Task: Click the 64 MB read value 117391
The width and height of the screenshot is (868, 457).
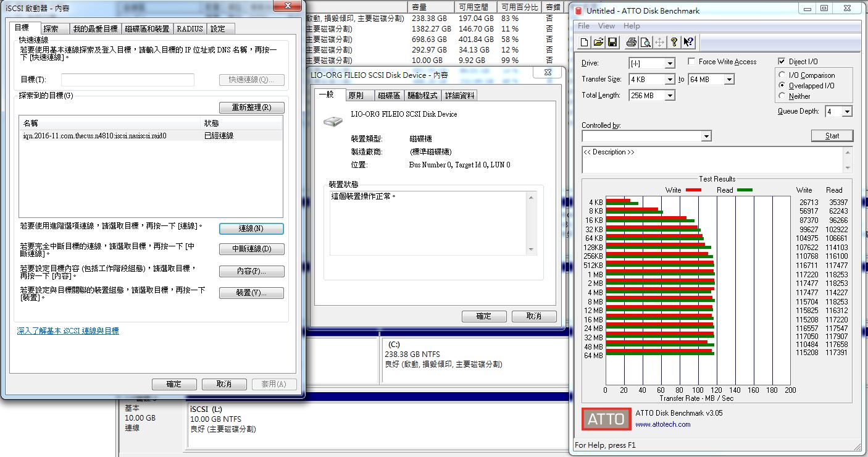Action: [836, 353]
